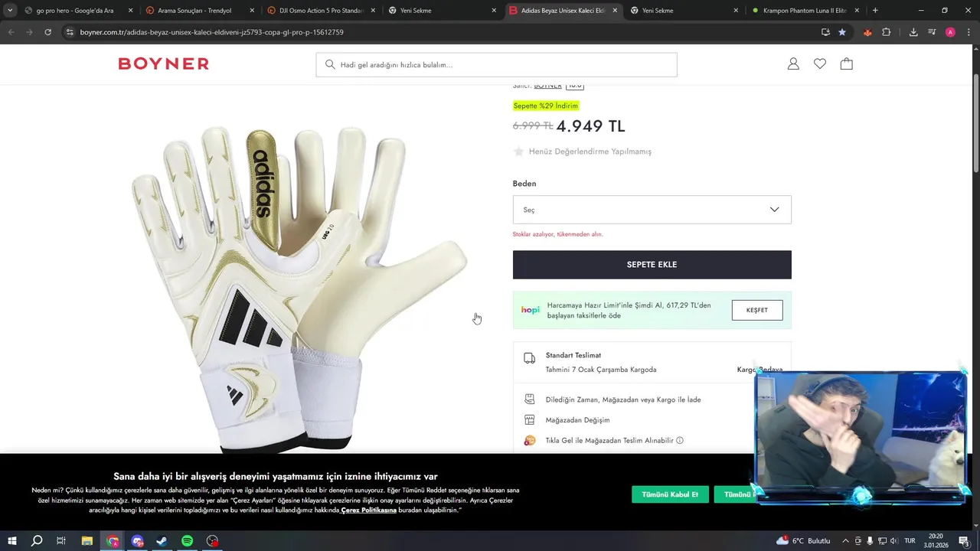This screenshot has width=980, height=551.
Task: Open Spotify from the taskbar
Action: (x=188, y=541)
